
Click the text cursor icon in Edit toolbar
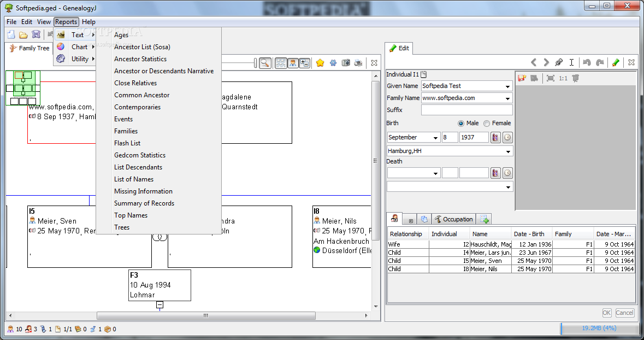coord(571,62)
